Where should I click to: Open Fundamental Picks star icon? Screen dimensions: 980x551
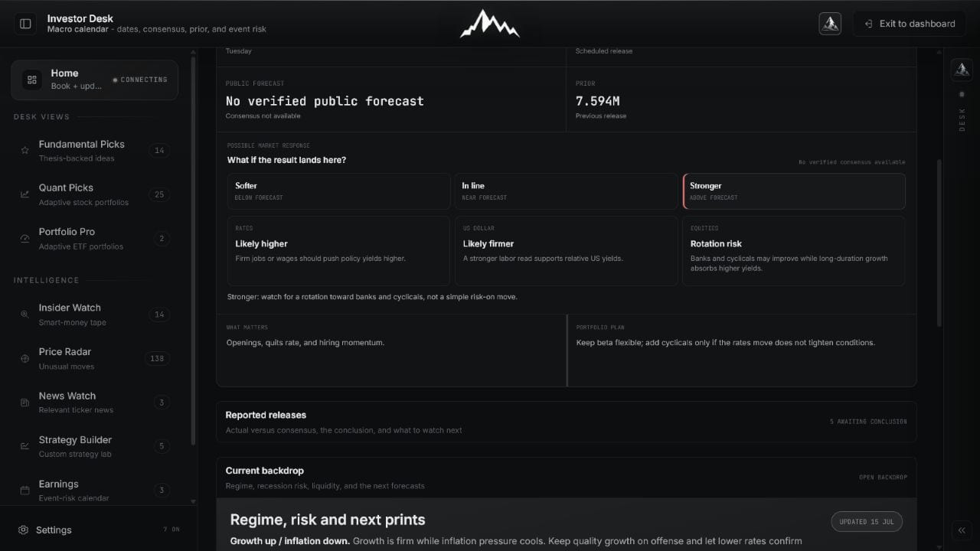click(24, 151)
